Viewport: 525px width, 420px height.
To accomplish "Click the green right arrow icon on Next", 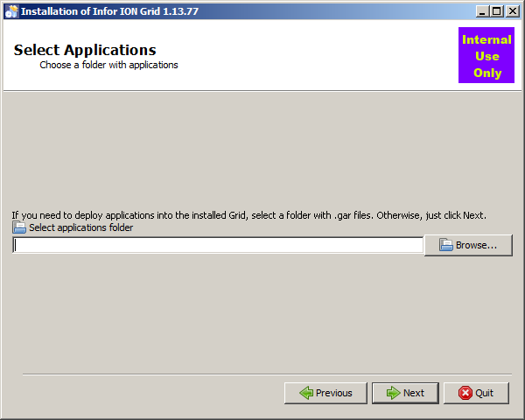I will (393, 393).
